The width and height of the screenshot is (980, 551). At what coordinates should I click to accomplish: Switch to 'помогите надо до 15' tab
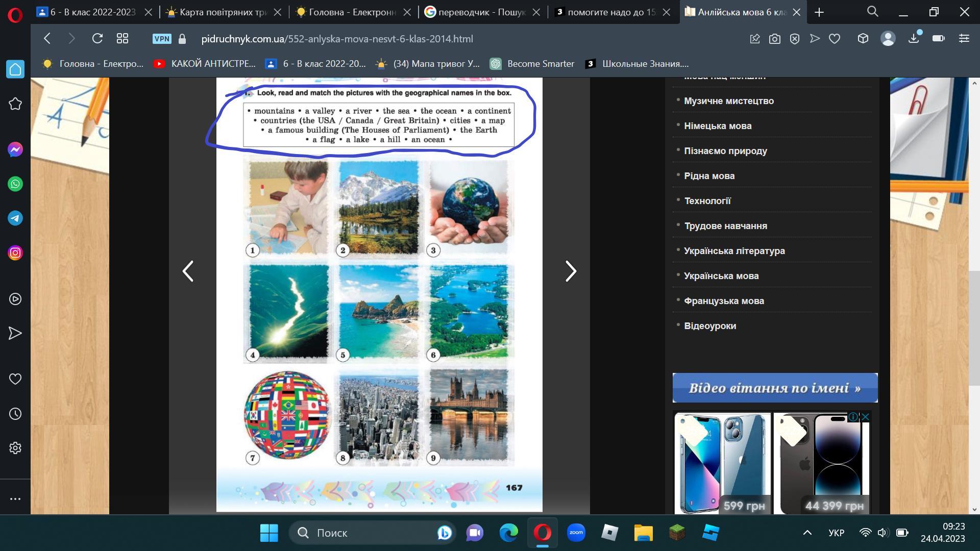pyautogui.click(x=611, y=12)
